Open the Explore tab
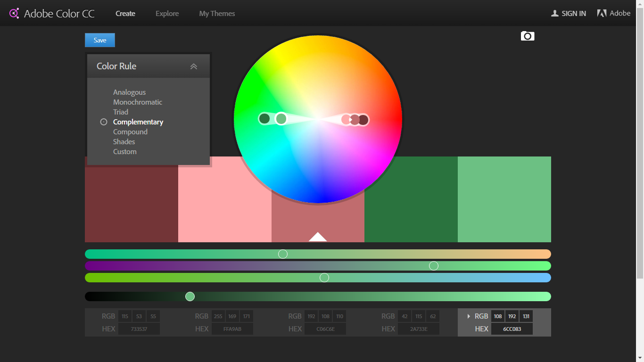 point(167,14)
